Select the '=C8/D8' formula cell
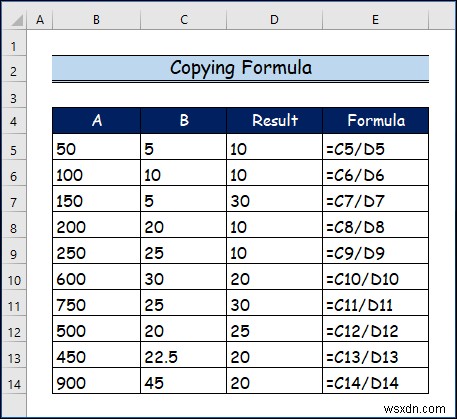457x419 pixels. tap(376, 225)
